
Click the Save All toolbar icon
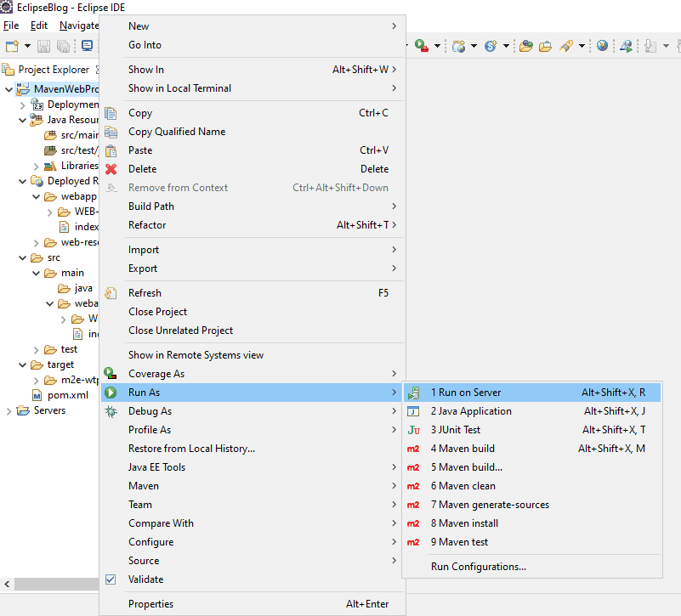coord(63,45)
